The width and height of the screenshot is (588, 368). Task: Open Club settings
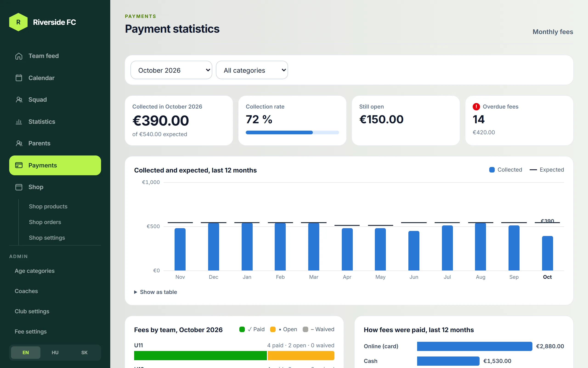pyautogui.click(x=32, y=311)
